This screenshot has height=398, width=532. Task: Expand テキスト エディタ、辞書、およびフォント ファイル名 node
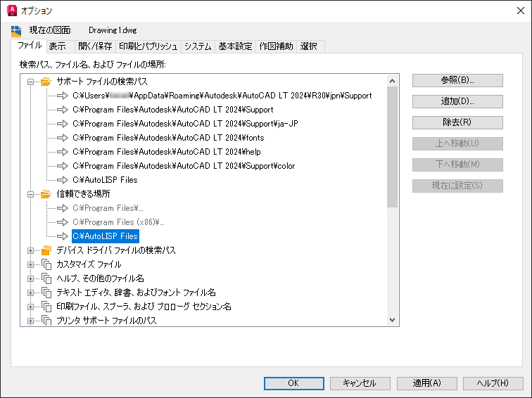pyautogui.click(x=30, y=293)
